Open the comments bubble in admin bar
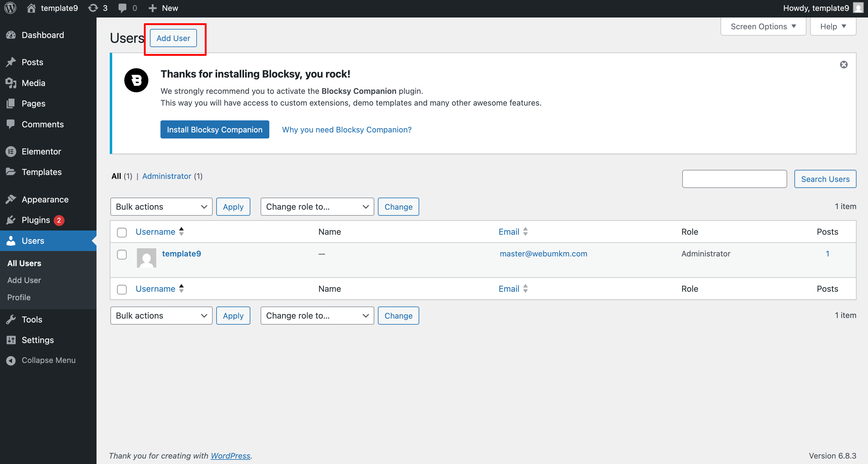Screen dimensions: 868x464 (122, 8)
